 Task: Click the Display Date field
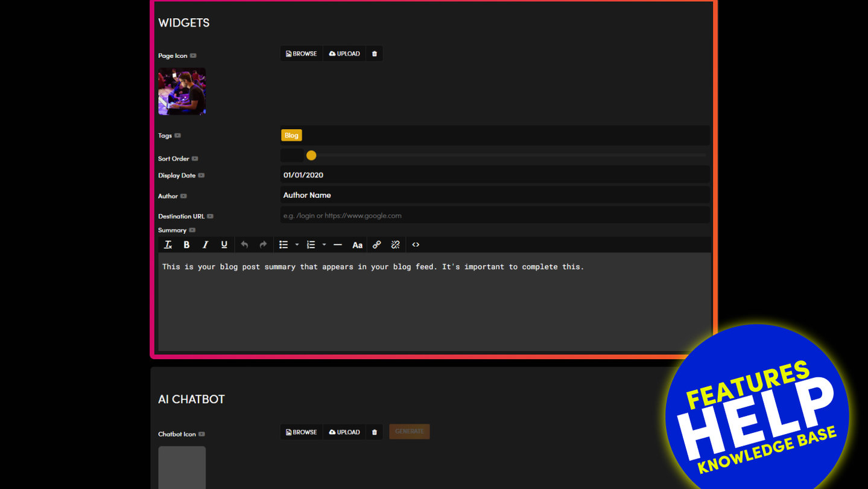point(495,175)
